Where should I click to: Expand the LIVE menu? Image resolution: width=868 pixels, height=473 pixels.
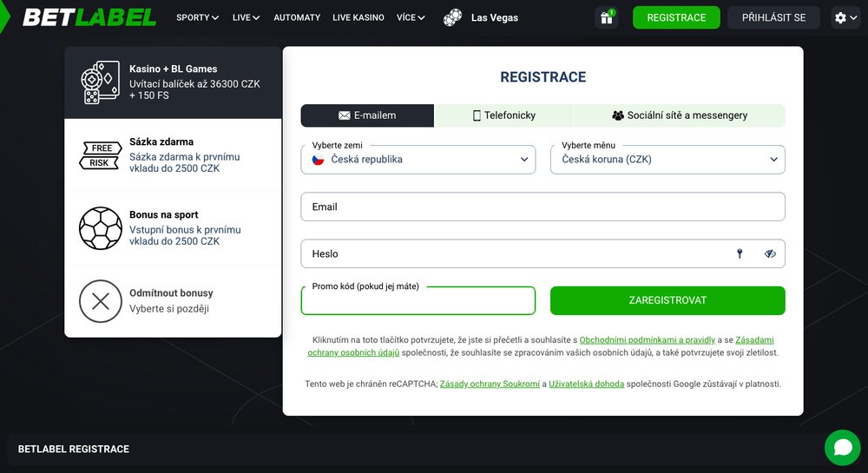click(x=246, y=17)
